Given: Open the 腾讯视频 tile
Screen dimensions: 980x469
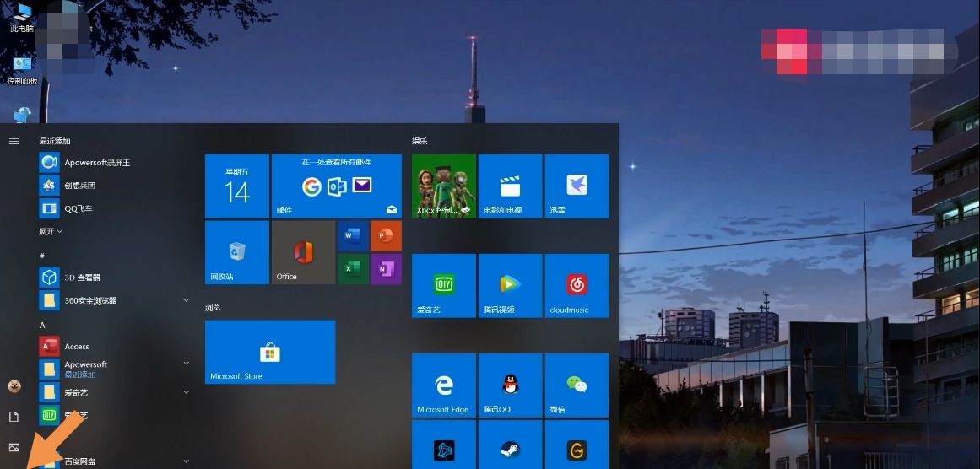Looking at the screenshot, I should [x=510, y=285].
